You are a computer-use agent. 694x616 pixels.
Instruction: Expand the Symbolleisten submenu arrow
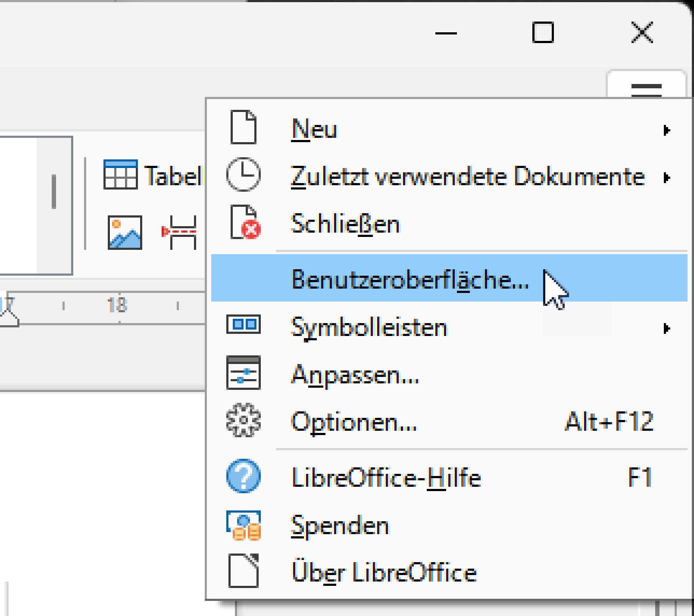[x=667, y=327]
